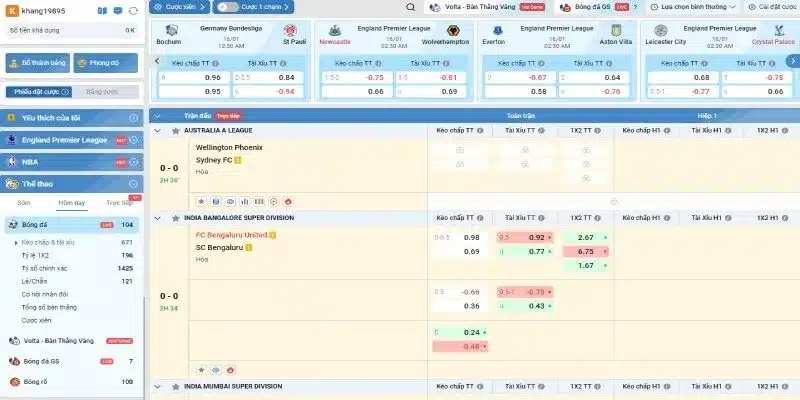Star the India Bangalore Super Division league
Image resolution: width=800 pixels, height=400 pixels.
click(175, 217)
